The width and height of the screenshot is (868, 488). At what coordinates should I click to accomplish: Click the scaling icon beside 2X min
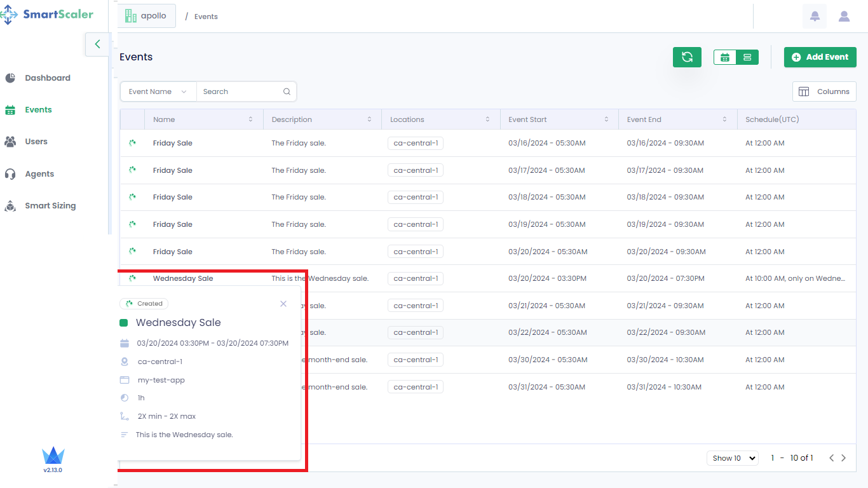(x=125, y=416)
